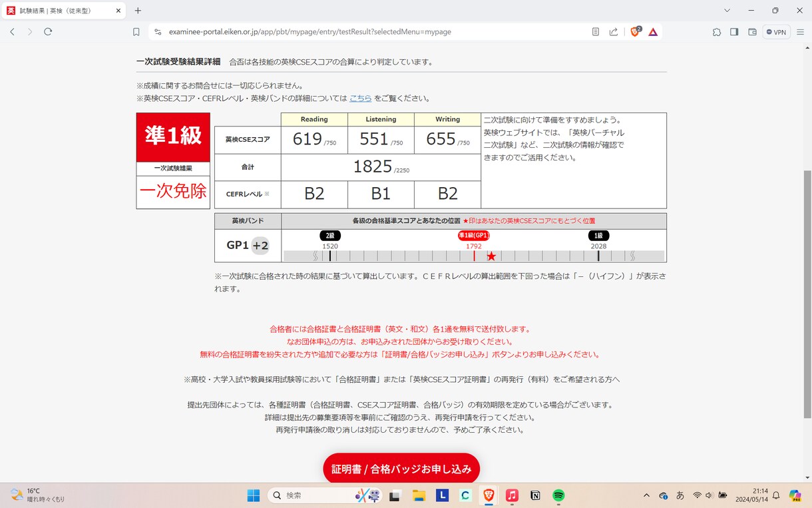812x508 pixels.
Task: Open Apple Music from the taskbar
Action: 512,495
